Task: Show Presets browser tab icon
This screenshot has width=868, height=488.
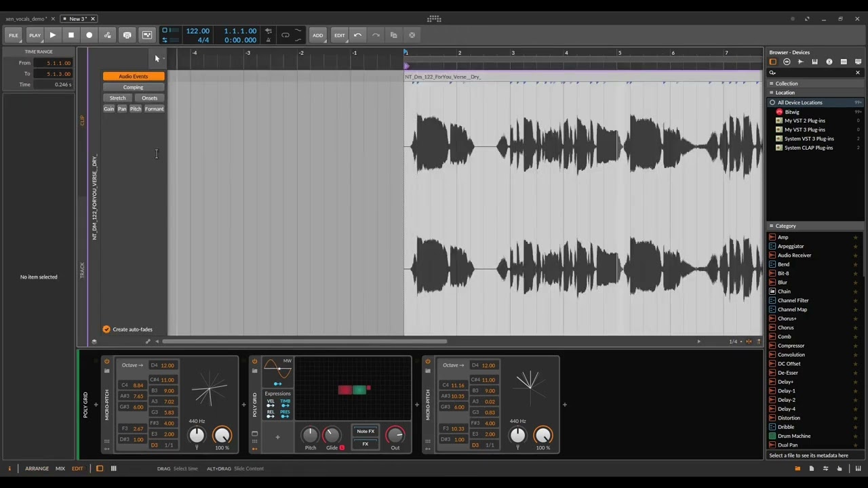Action: pyautogui.click(x=787, y=62)
